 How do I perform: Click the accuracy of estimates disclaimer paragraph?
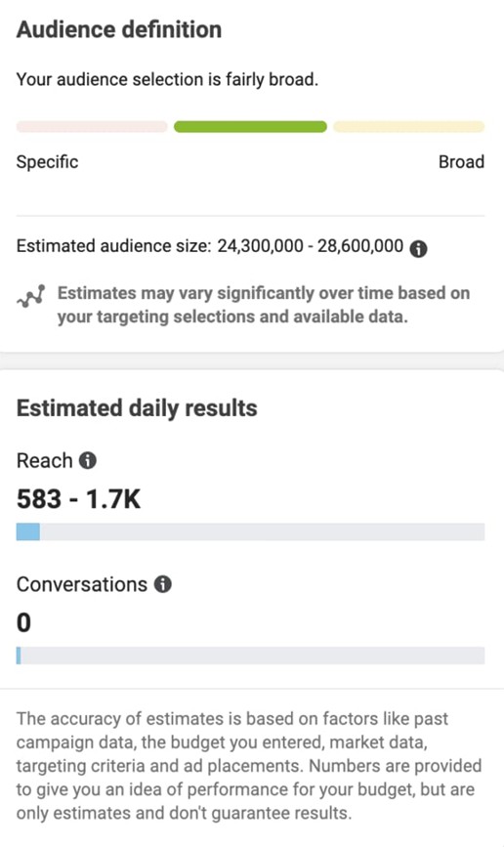pyautogui.click(x=249, y=766)
